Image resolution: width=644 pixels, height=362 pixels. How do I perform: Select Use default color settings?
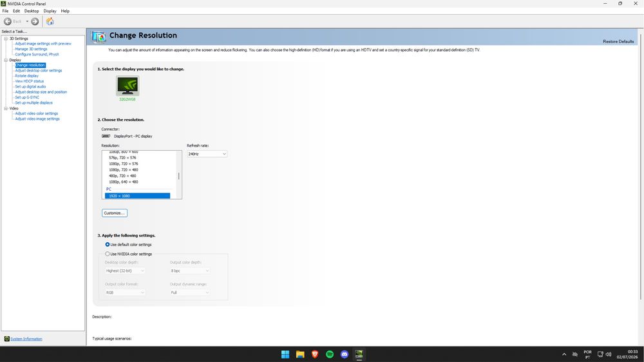tap(107, 245)
